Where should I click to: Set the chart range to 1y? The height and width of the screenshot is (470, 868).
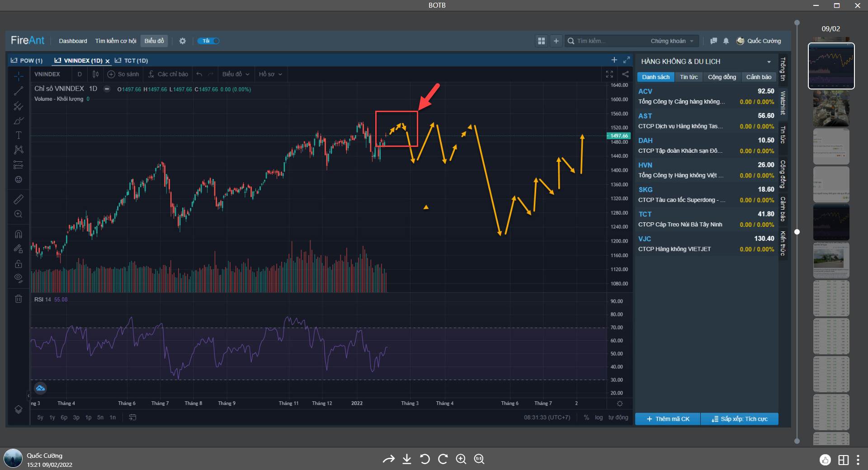click(52, 418)
